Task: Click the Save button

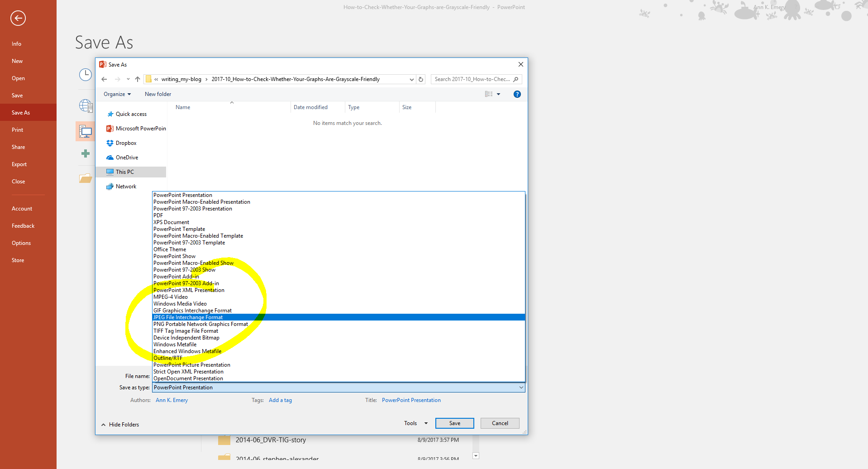Action: click(x=454, y=423)
